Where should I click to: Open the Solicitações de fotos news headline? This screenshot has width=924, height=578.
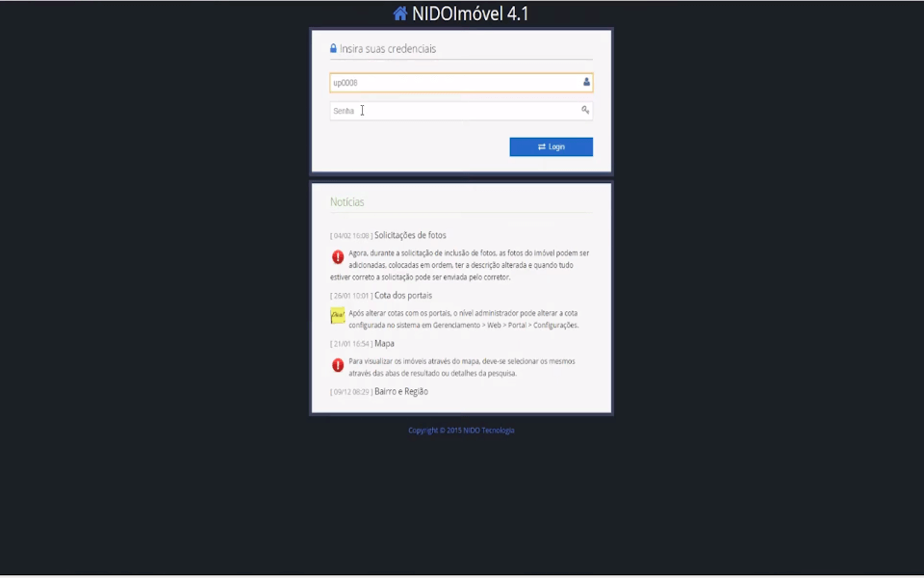click(410, 235)
